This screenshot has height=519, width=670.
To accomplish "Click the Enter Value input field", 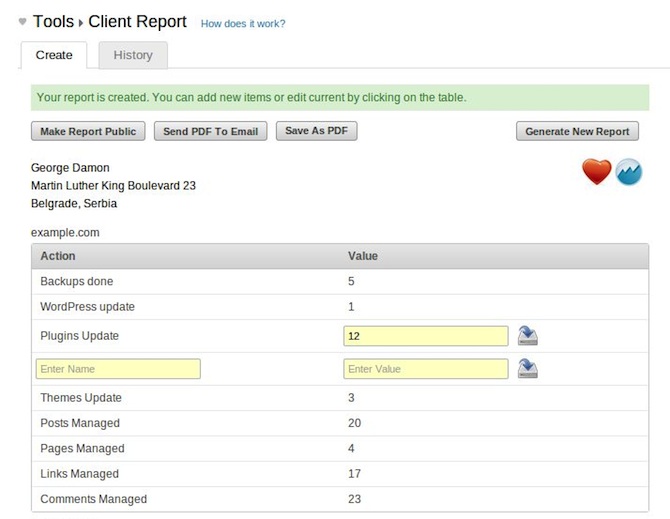I will (425, 369).
